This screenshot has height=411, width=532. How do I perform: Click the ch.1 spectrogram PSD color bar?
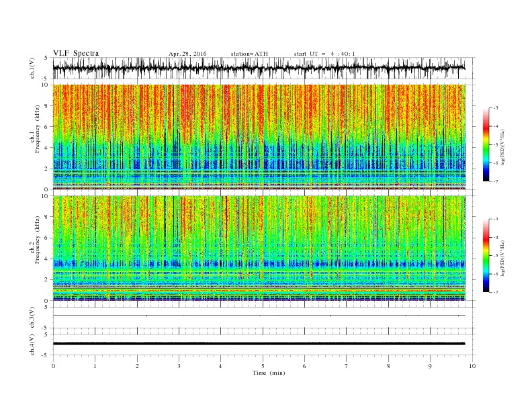(x=486, y=144)
